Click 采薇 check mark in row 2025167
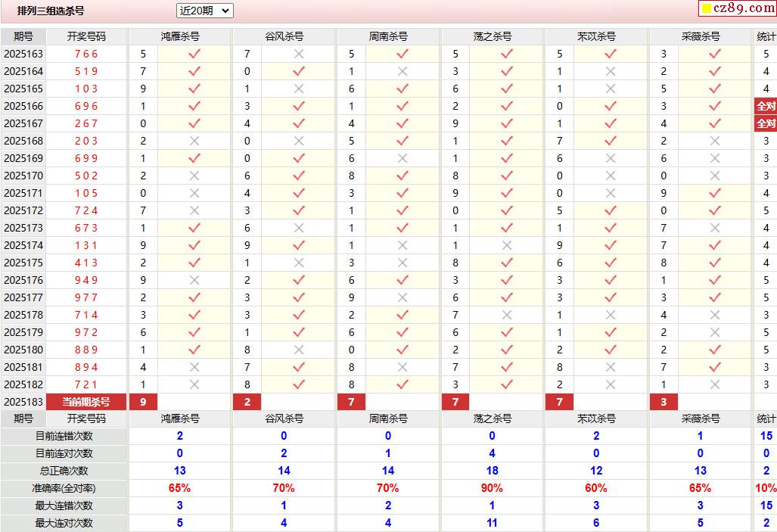This screenshot has width=777, height=532. pos(714,123)
